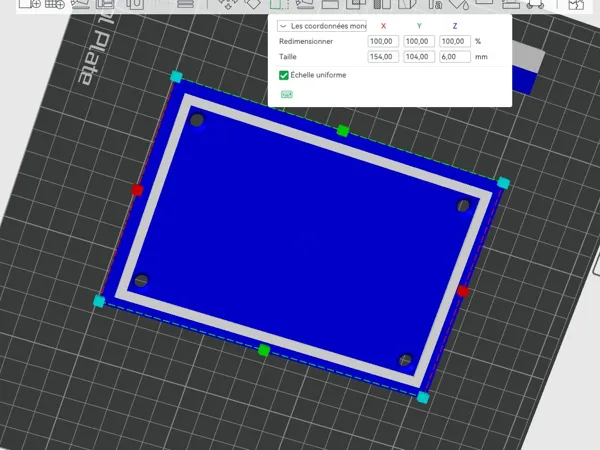Click the Redimensionner X percent field
The width and height of the screenshot is (600, 450).
click(383, 41)
